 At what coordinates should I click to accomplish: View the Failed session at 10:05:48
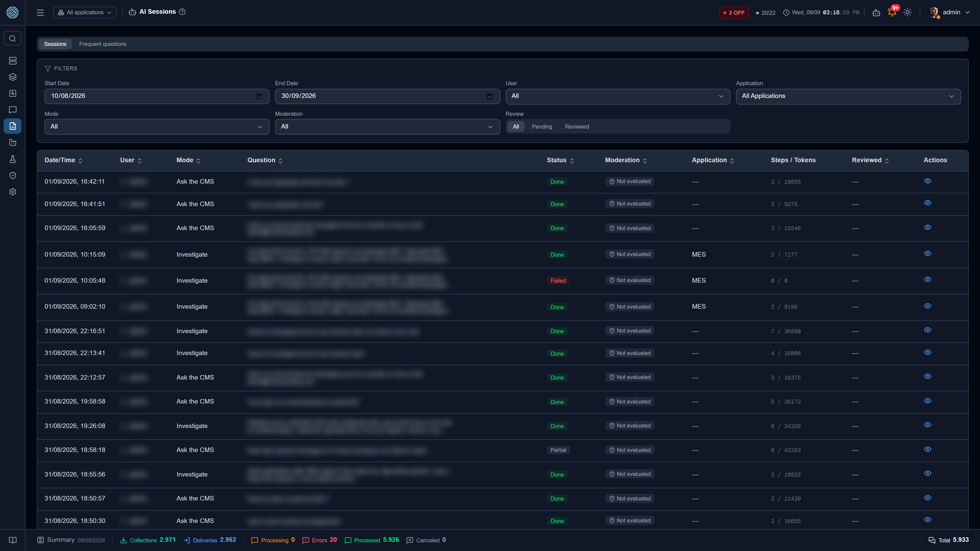coord(927,280)
